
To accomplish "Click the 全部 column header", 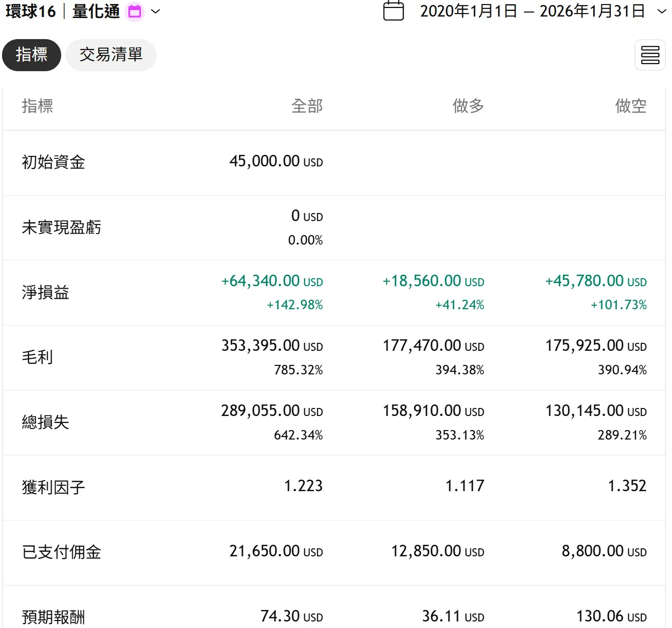I will click(x=307, y=106).
